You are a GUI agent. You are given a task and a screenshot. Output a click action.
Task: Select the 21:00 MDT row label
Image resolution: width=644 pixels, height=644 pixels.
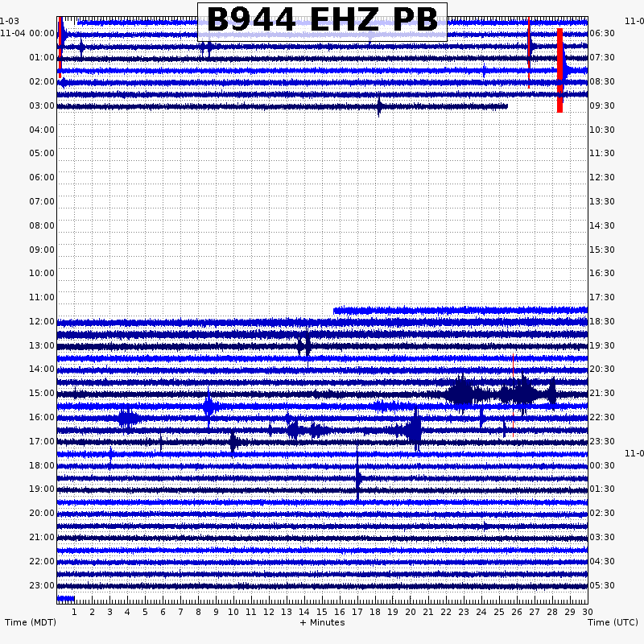pyautogui.click(x=42, y=537)
